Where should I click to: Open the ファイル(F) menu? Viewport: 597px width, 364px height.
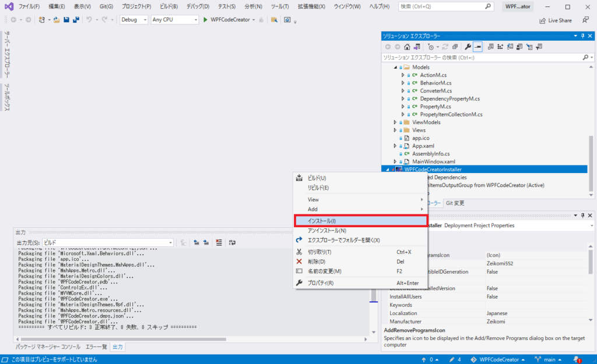[29, 6]
